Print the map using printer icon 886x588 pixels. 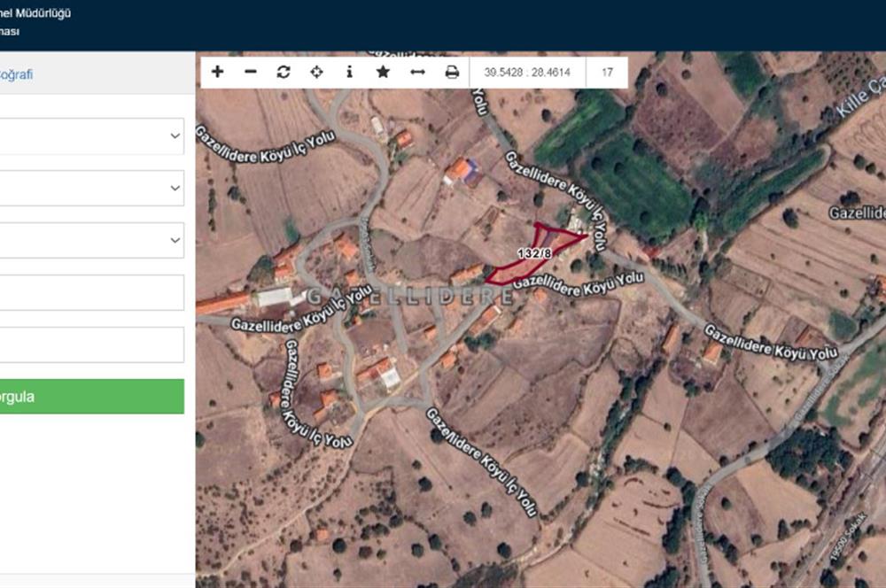(452, 72)
